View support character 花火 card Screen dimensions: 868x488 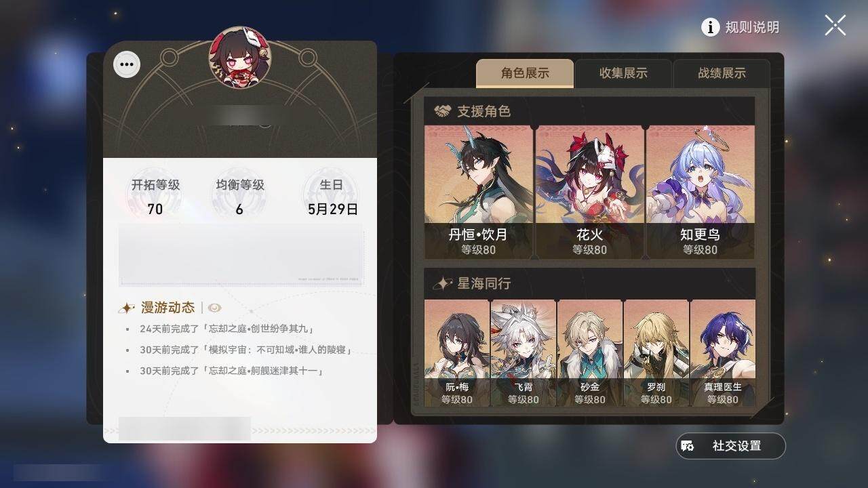pyautogui.click(x=589, y=192)
